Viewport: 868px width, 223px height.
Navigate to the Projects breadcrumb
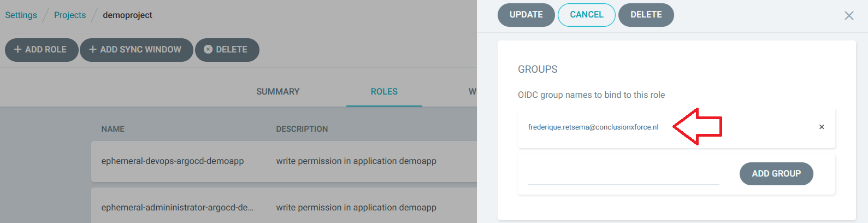[x=70, y=15]
